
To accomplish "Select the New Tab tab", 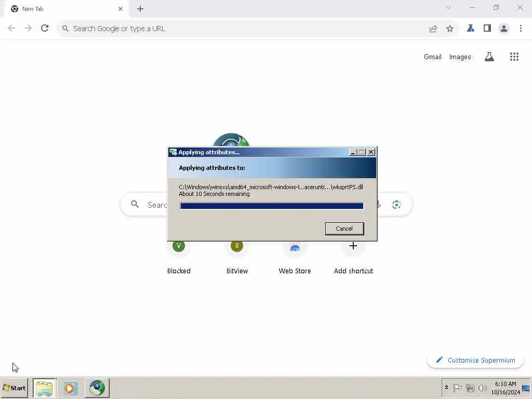I will [x=66, y=9].
